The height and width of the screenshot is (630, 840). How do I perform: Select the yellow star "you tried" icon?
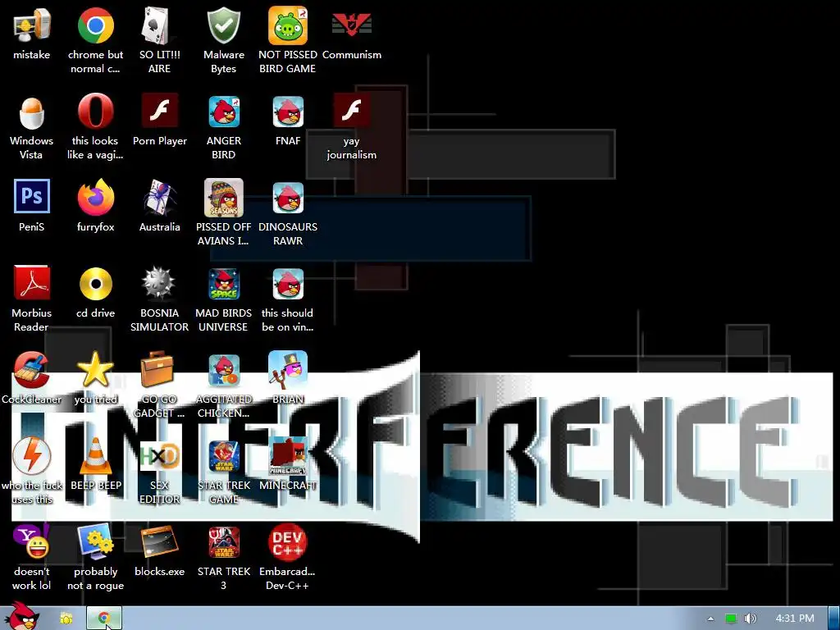click(95, 369)
